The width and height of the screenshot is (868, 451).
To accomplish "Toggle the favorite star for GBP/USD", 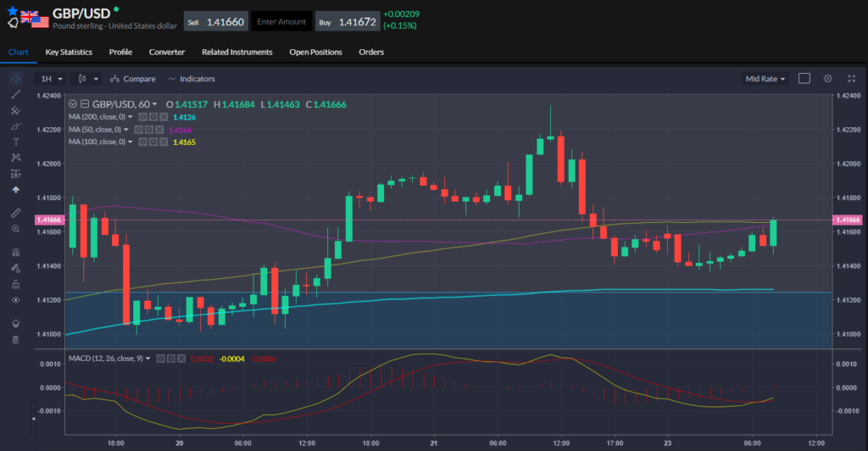I will [12, 11].
